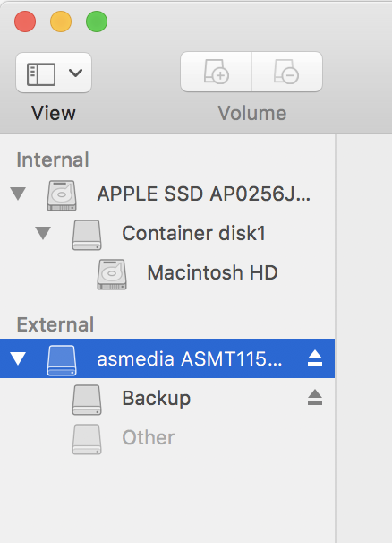The image size is (392, 543).
Task: Open the View dropdown chevron
Action: (75, 73)
